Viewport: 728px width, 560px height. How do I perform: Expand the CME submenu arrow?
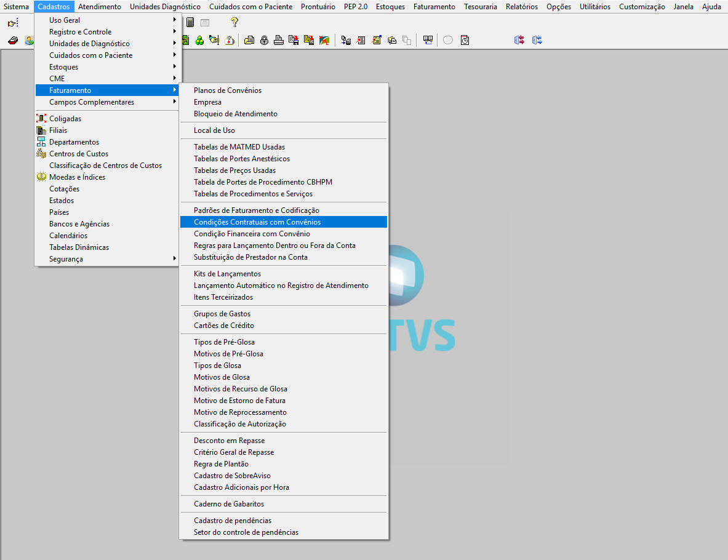pos(175,78)
